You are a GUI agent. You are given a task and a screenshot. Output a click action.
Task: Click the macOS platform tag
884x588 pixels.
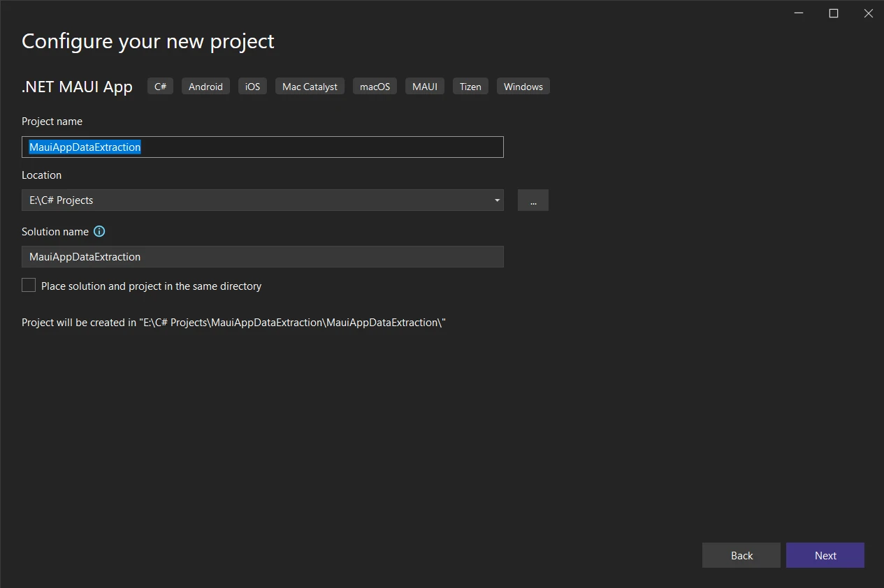[x=375, y=87]
